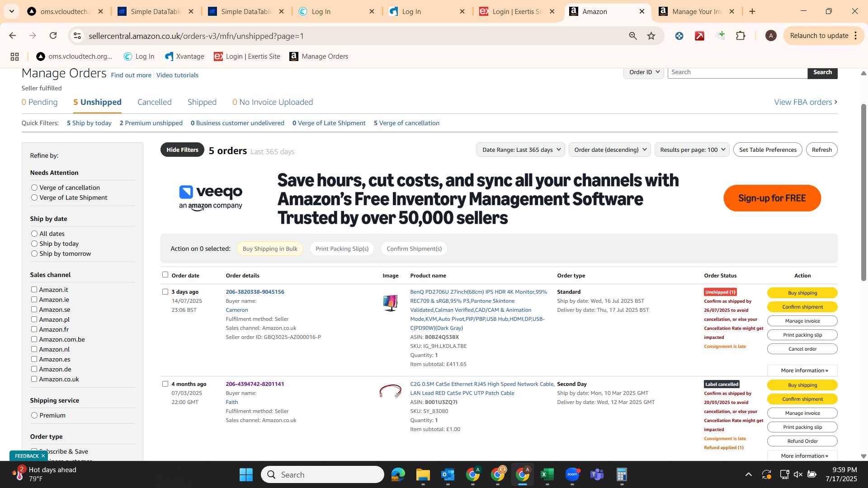
Task: Close the Manage Your Inventory tab
Action: point(732,11)
